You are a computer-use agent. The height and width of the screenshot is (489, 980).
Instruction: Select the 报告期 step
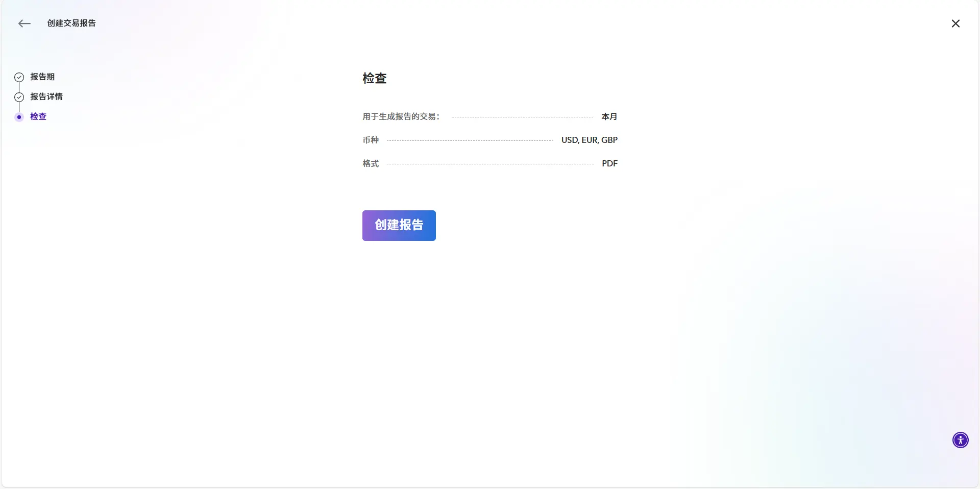(x=42, y=77)
